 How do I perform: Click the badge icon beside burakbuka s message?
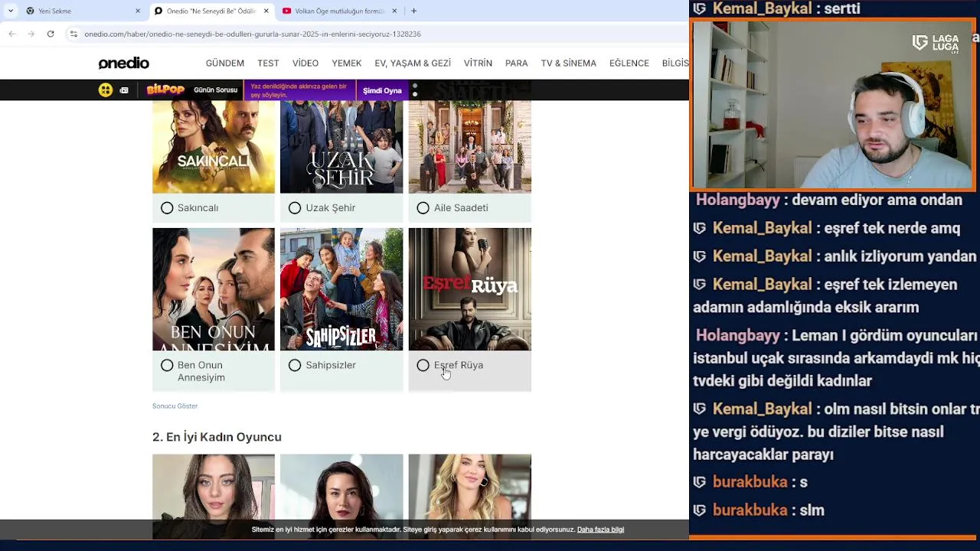coord(699,482)
